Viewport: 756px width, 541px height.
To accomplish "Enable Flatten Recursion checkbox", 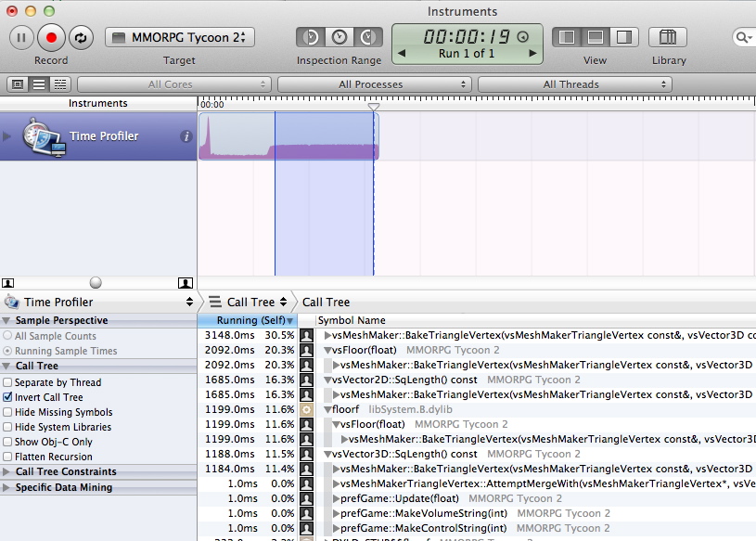I will click(7, 457).
